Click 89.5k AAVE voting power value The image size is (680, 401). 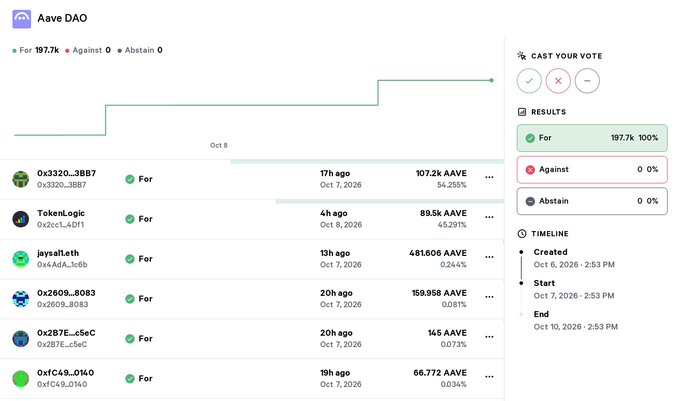(x=443, y=213)
